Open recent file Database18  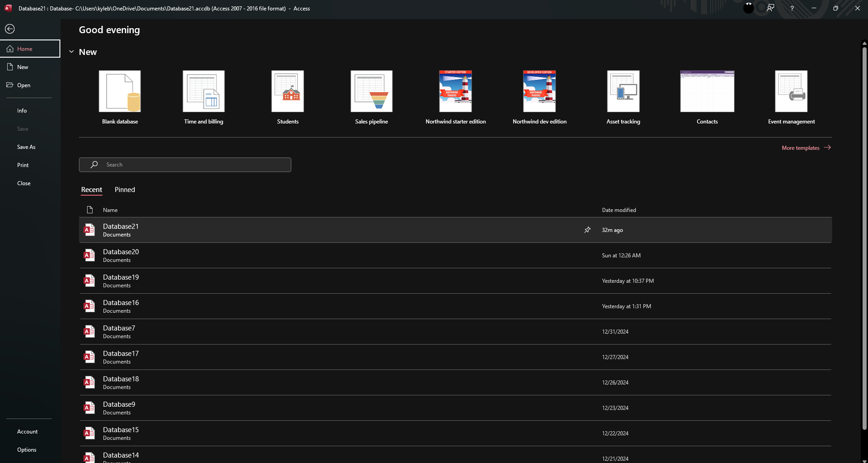(455, 383)
